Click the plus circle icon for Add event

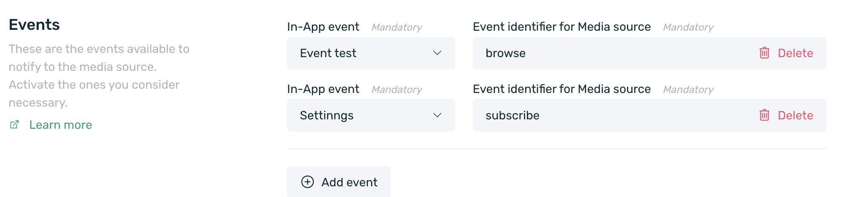(308, 182)
